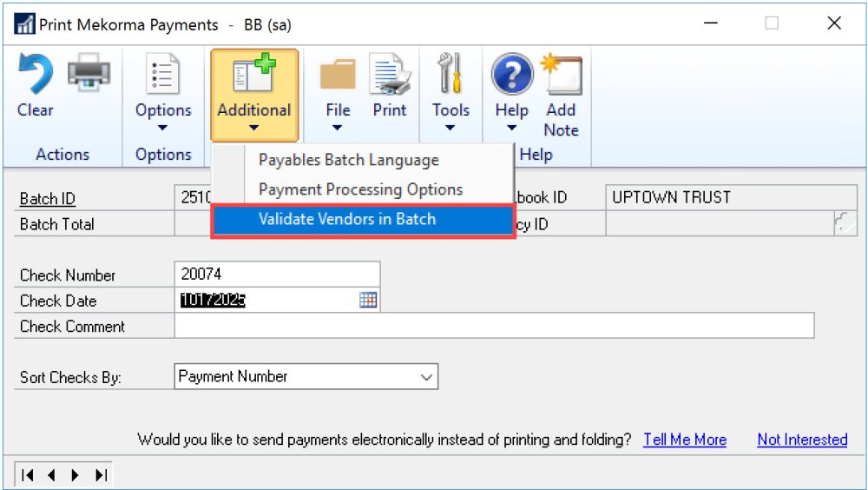
Task: Click the Currency ID lookup icon
Action: [x=845, y=223]
